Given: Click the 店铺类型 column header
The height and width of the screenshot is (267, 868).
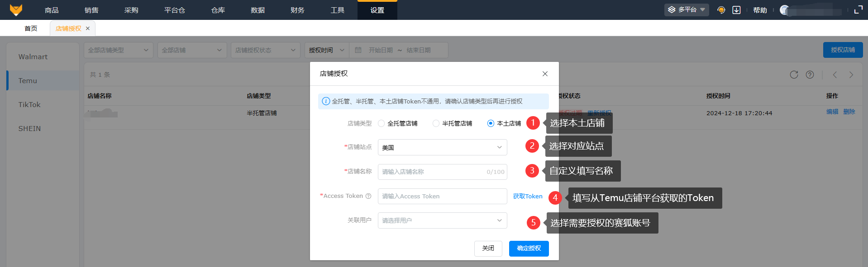Looking at the screenshot, I should [x=259, y=96].
